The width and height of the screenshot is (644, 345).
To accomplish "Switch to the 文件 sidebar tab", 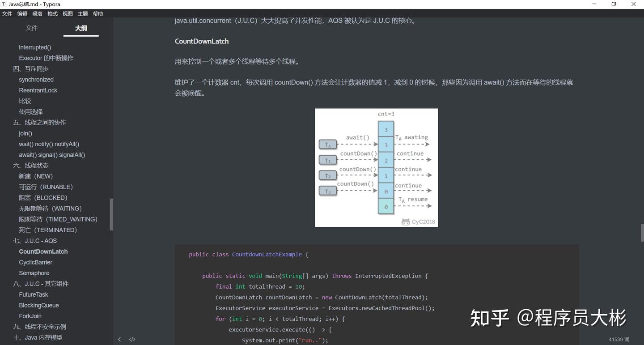I will (x=32, y=28).
